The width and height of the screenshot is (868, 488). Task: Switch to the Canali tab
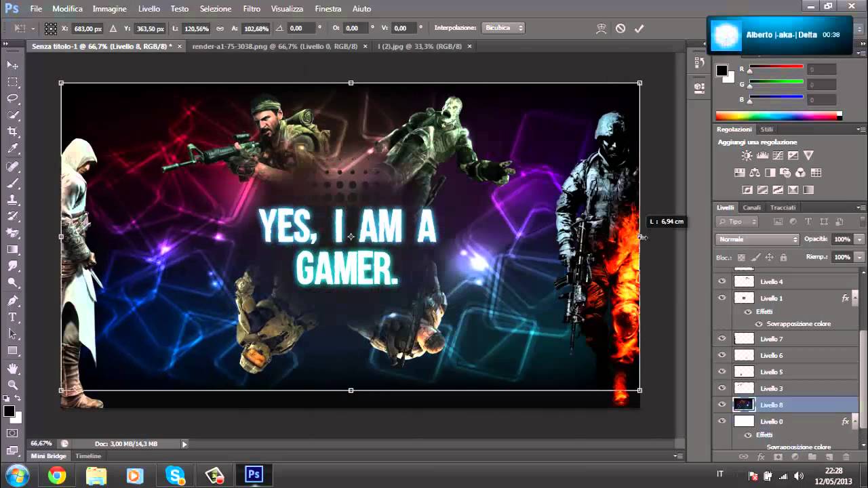(x=751, y=207)
